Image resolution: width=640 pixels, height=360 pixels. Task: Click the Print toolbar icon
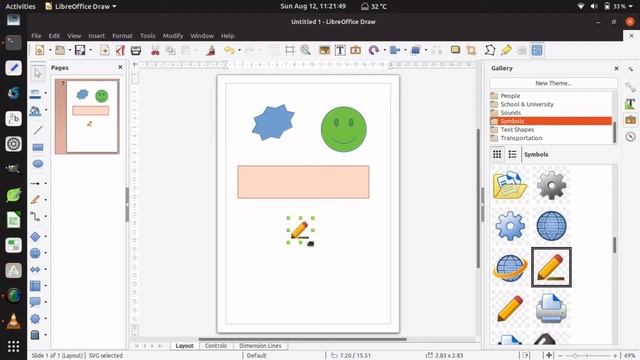(x=136, y=50)
